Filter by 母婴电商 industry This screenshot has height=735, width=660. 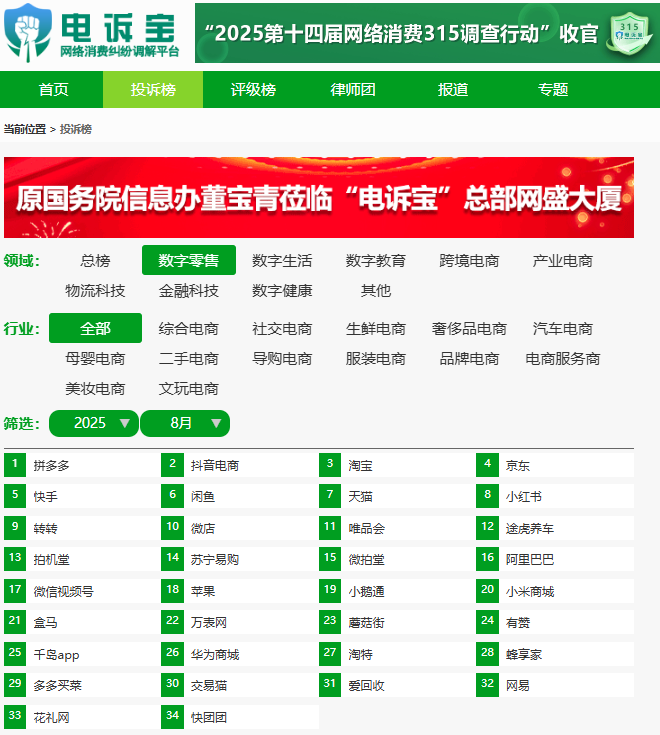(95, 359)
